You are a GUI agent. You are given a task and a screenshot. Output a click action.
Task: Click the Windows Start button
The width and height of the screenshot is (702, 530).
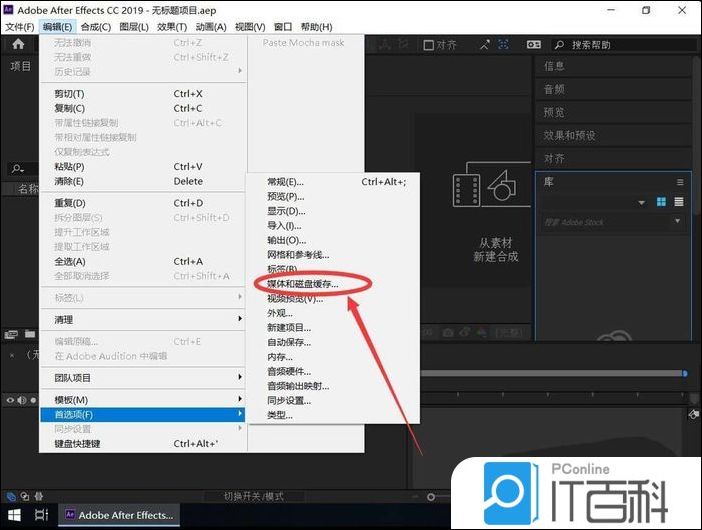[x=13, y=515]
